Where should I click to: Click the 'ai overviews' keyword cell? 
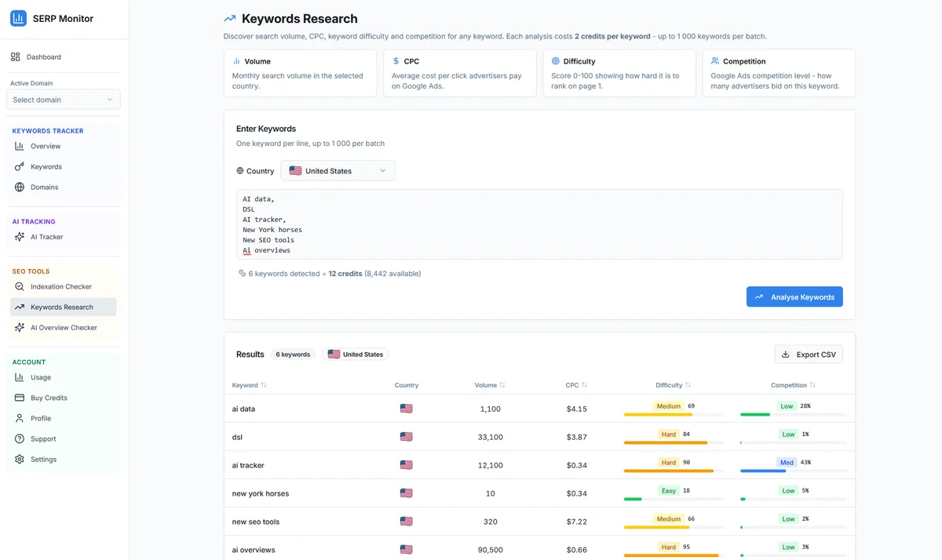(x=254, y=550)
